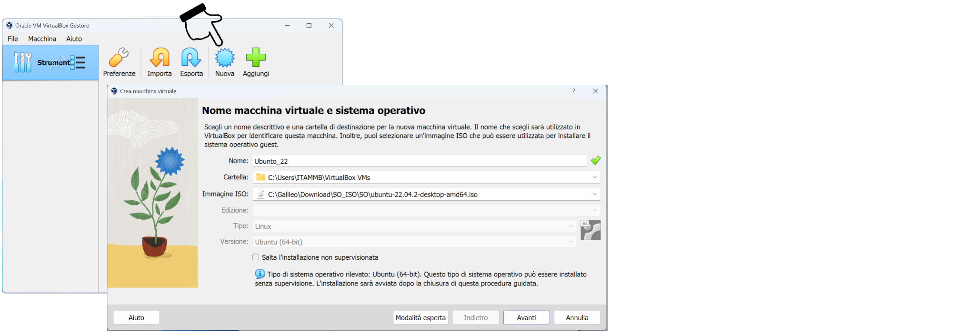Click the Oracle VM VirtualBox Gestore title text

pyautogui.click(x=52, y=26)
